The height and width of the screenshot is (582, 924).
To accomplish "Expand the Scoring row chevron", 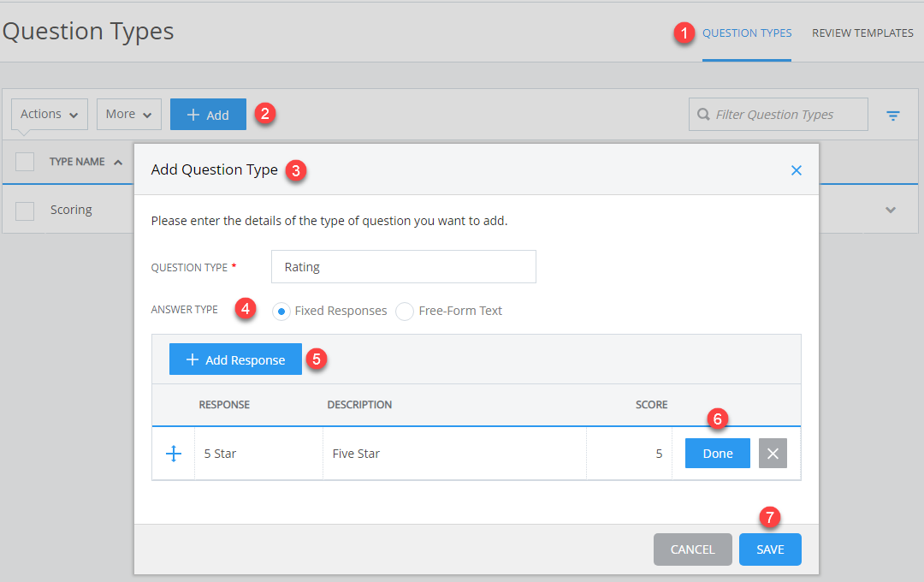I will (891, 210).
